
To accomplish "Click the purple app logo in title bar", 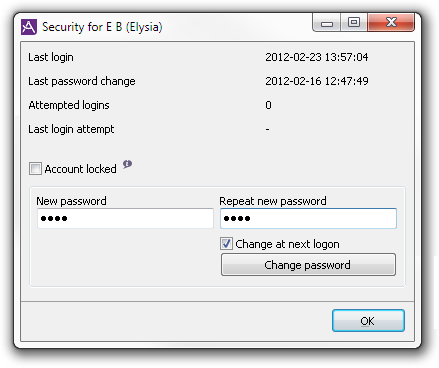I will [29, 27].
